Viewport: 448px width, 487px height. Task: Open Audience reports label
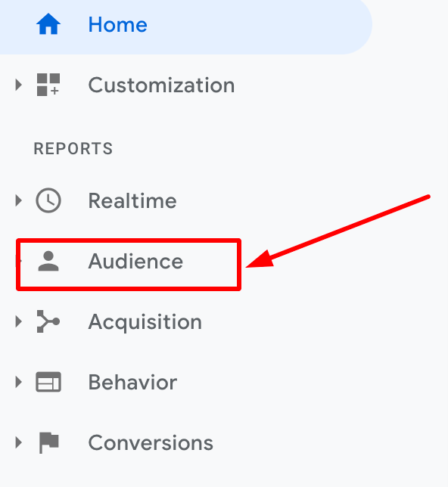[135, 261]
